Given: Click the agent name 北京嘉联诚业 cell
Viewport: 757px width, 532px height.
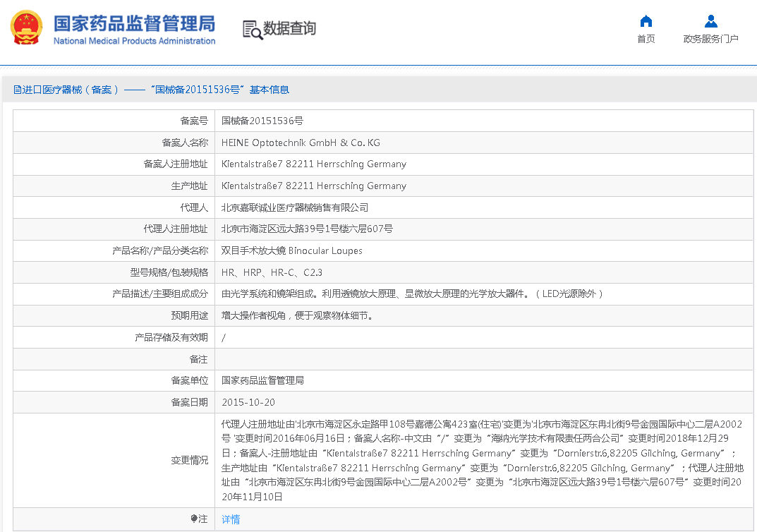Looking at the screenshot, I should (x=295, y=207).
